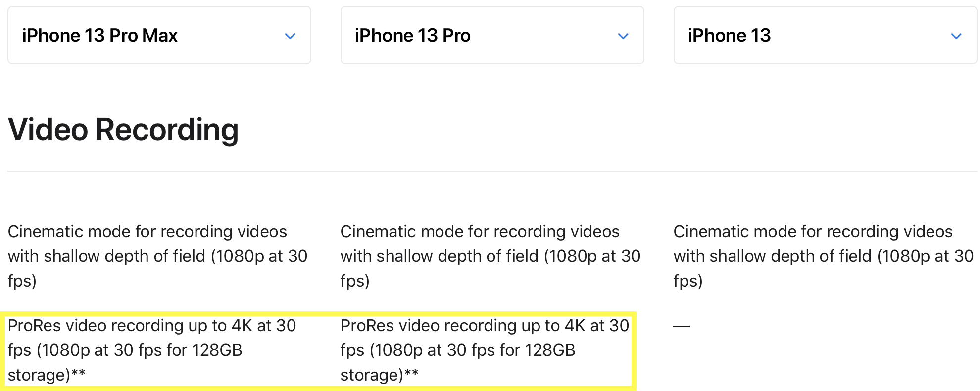The width and height of the screenshot is (980, 391).
Task: Open the iPhone 13 Pro Max model dropdown
Action: coord(159,35)
